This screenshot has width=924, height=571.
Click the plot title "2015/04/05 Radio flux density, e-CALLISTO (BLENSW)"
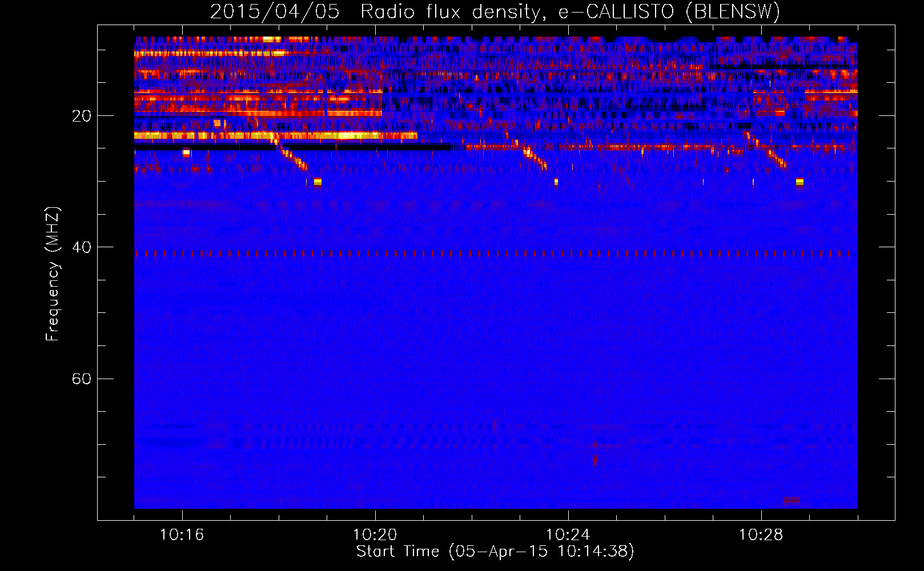click(x=495, y=11)
